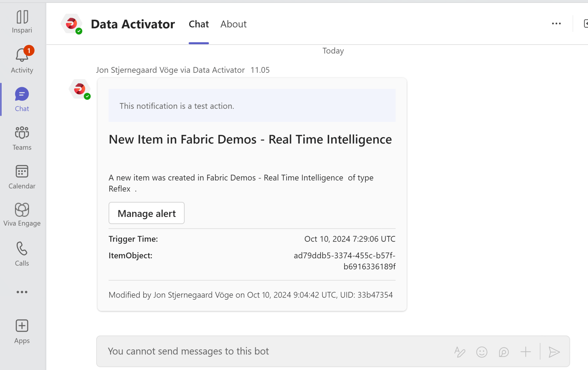Open the Apps panel
Screen dimensions: 588x370
tap(22, 330)
